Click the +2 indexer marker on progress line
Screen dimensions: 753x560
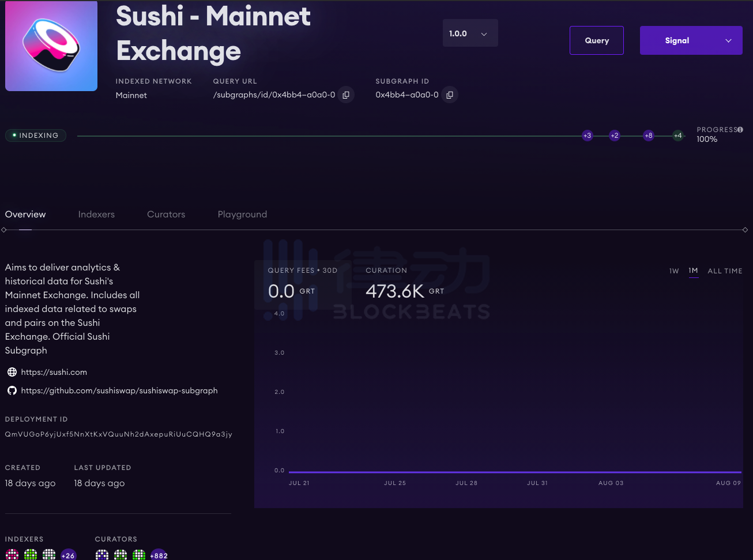point(615,136)
